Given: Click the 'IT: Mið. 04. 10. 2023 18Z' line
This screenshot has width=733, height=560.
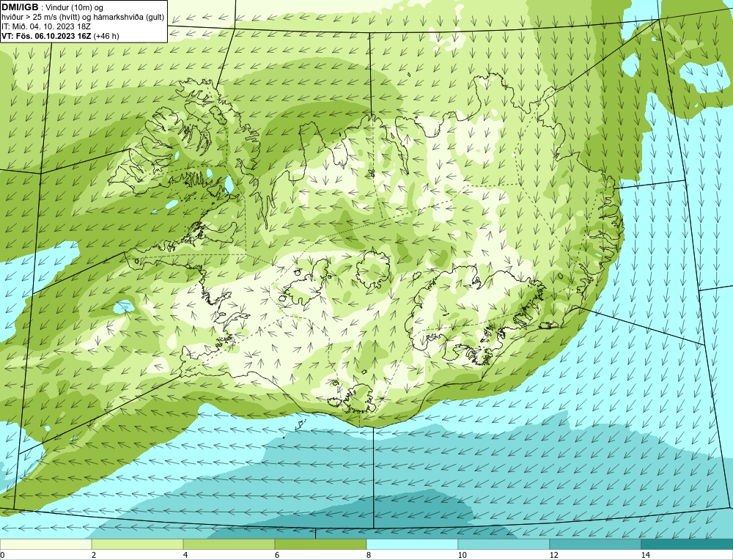Looking at the screenshot, I should pos(45,26).
